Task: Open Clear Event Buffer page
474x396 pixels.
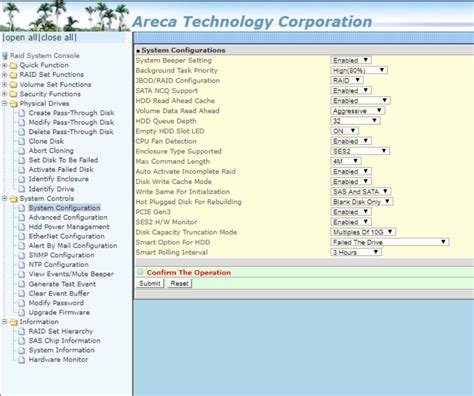Action: coord(59,294)
